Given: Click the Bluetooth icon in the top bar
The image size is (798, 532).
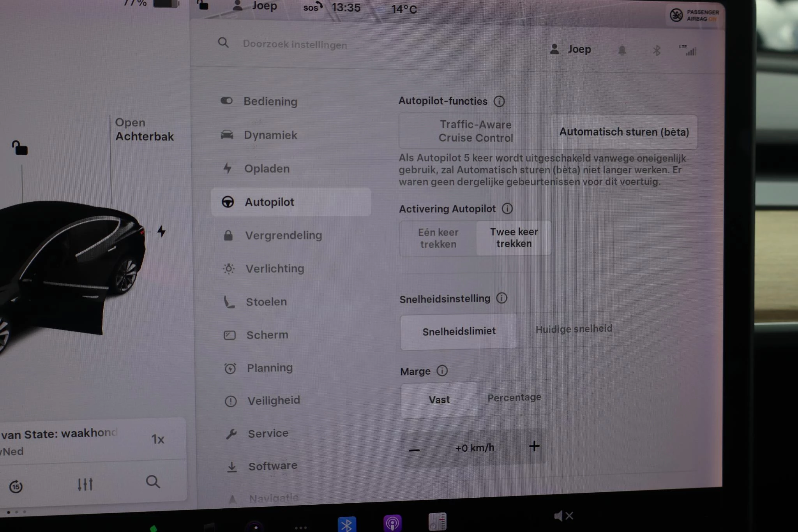Looking at the screenshot, I should 657,50.
